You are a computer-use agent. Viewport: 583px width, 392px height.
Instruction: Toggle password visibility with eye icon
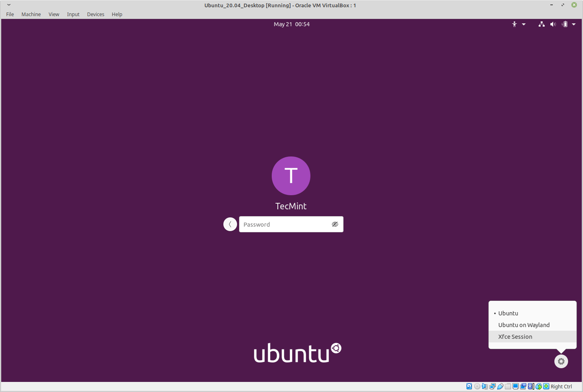pos(335,224)
